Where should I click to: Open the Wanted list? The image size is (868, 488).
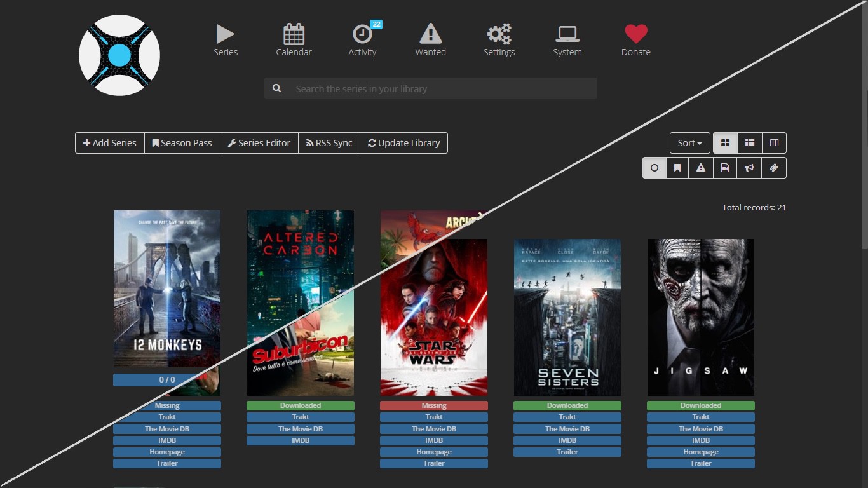point(430,39)
